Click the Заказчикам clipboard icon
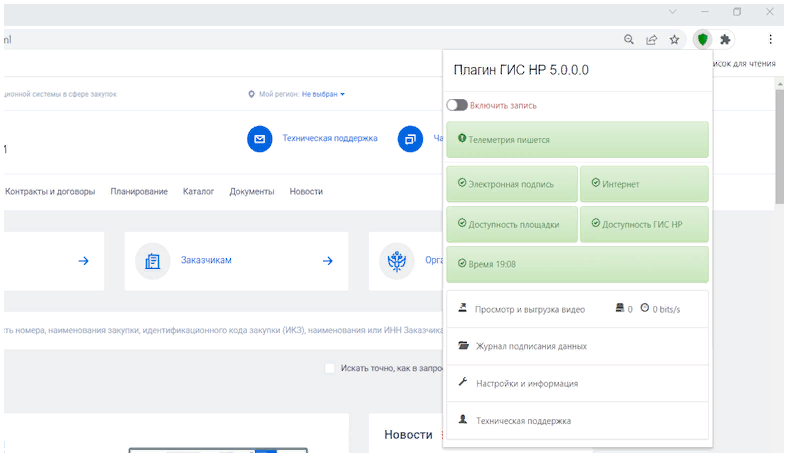 coord(152,261)
